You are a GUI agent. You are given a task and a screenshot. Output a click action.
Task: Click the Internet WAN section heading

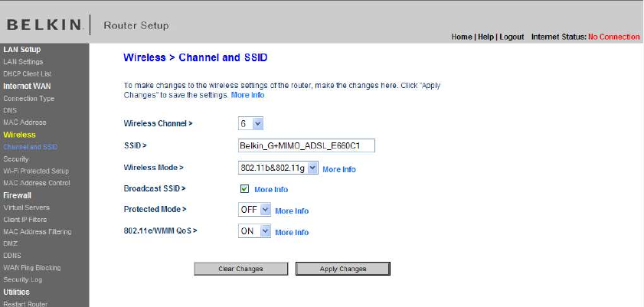pos(27,87)
